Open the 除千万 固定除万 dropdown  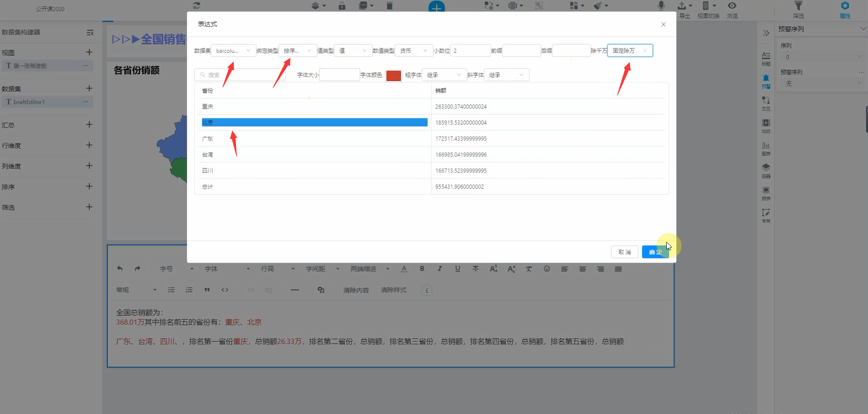pos(630,50)
